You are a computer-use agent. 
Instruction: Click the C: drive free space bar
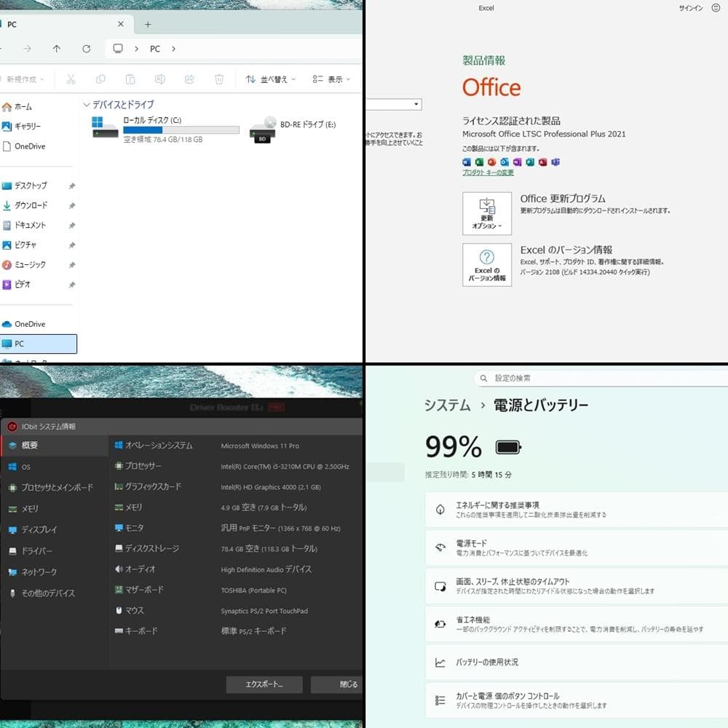[x=181, y=131]
